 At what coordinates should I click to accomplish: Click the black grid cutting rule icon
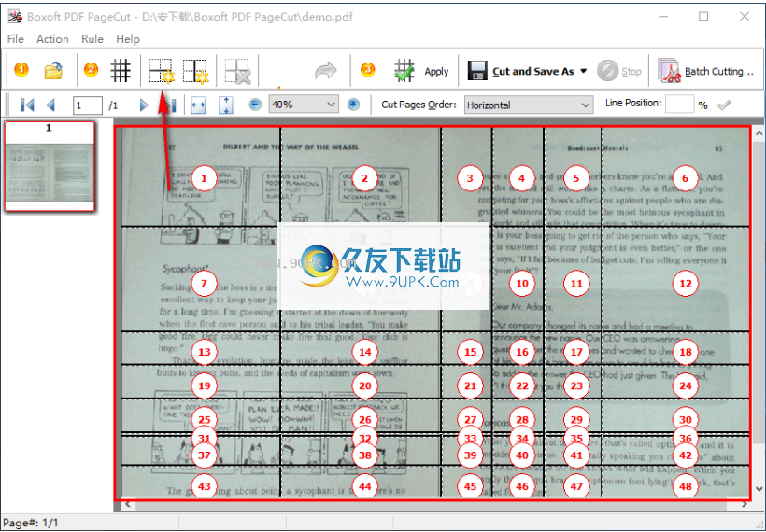(x=121, y=71)
